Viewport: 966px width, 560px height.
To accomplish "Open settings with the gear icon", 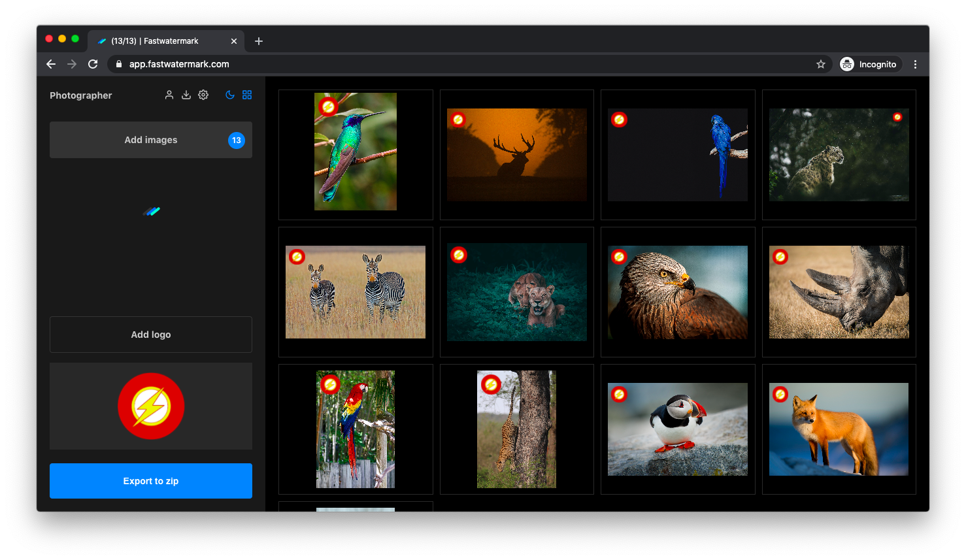I will click(203, 95).
